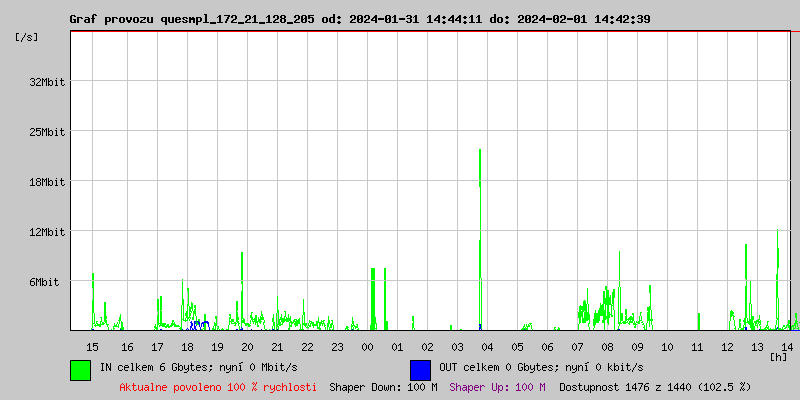Select the 18Mbit y-axis label
800x400 pixels.
[x=47, y=182]
